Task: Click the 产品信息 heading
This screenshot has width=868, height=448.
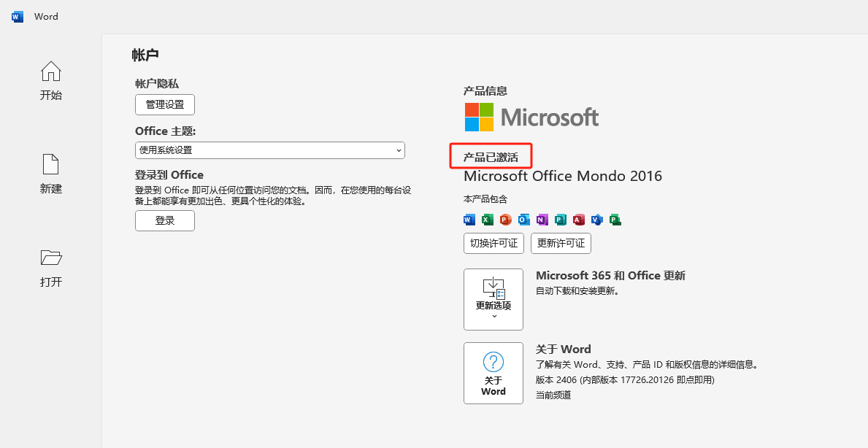Action: click(x=485, y=90)
